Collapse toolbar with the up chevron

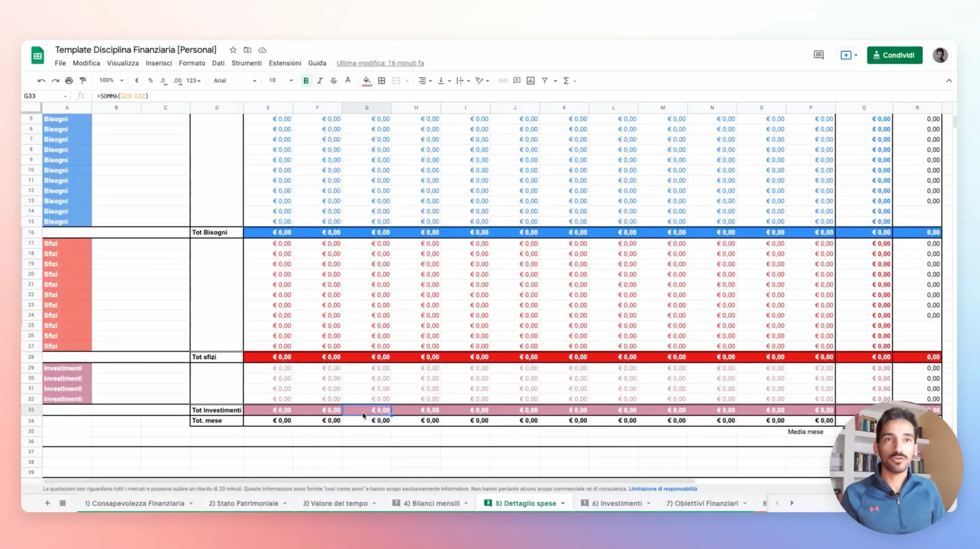[949, 81]
